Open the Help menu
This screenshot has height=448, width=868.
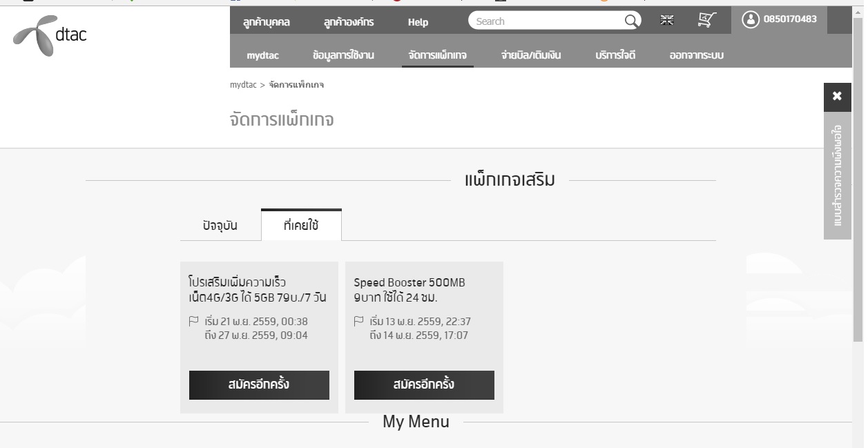418,22
